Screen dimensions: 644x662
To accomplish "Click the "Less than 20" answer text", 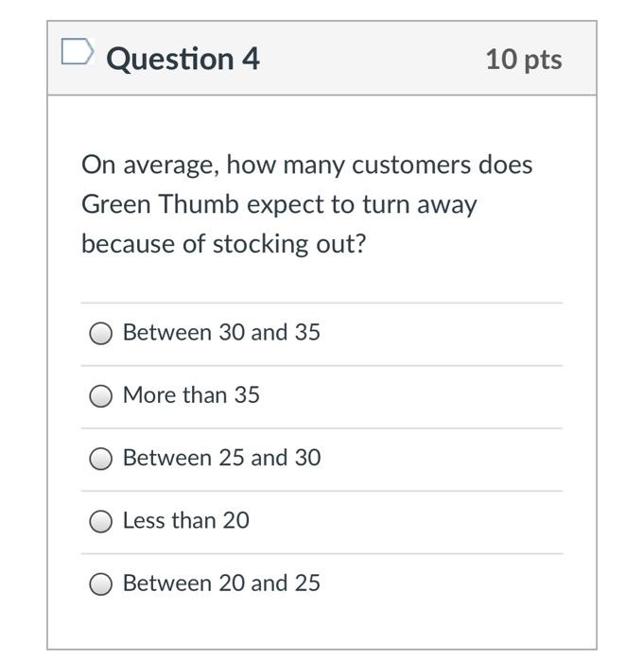I will tap(186, 520).
